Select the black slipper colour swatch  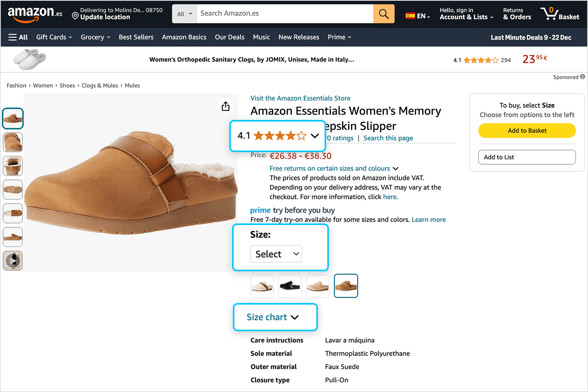[290, 286]
